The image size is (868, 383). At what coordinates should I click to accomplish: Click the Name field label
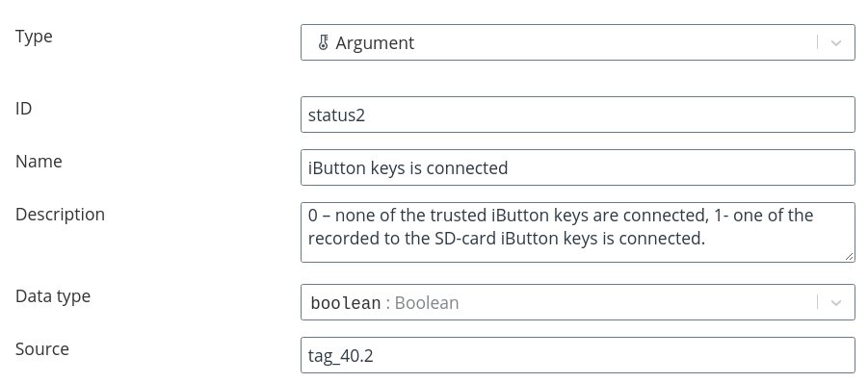tap(39, 162)
